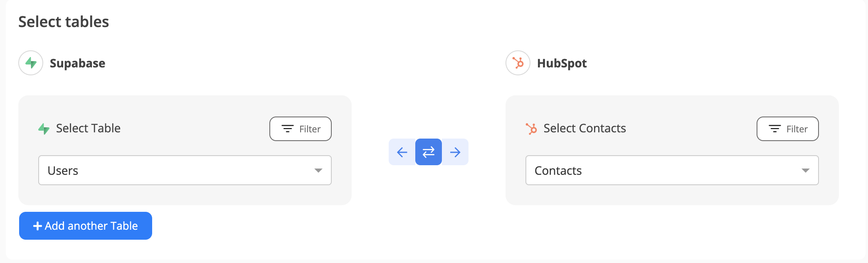Expand the Contacts dropdown via its caret
This screenshot has height=263, width=868.
click(x=806, y=171)
